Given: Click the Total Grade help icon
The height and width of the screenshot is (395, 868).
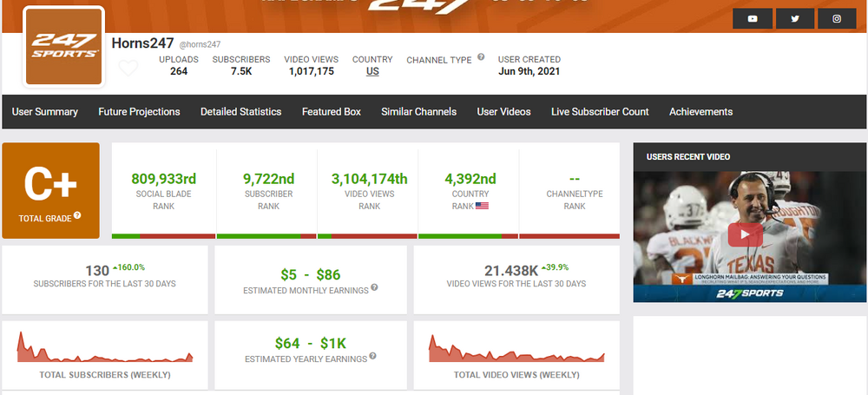Looking at the screenshot, I should pos(77,214).
